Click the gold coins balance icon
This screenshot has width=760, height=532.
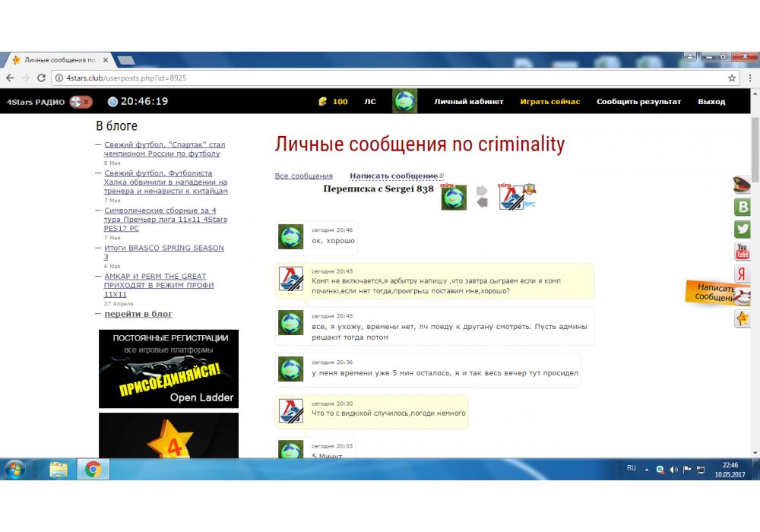[322, 102]
